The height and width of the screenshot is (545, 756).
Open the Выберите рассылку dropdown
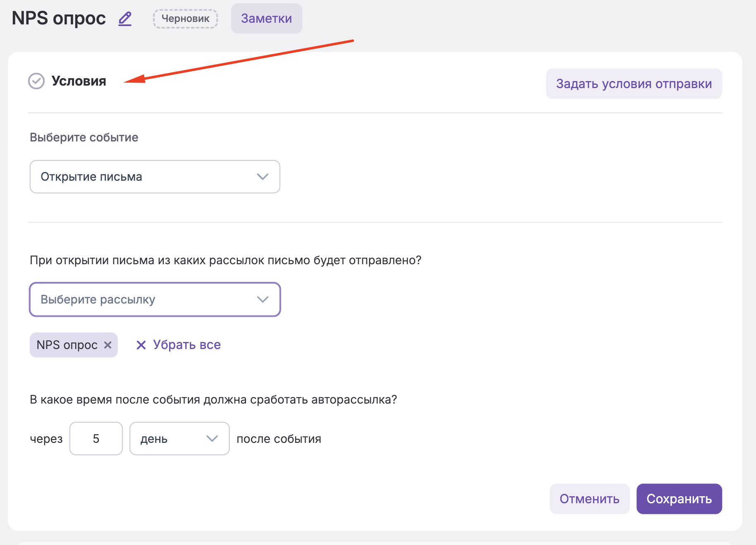[155, 299]
